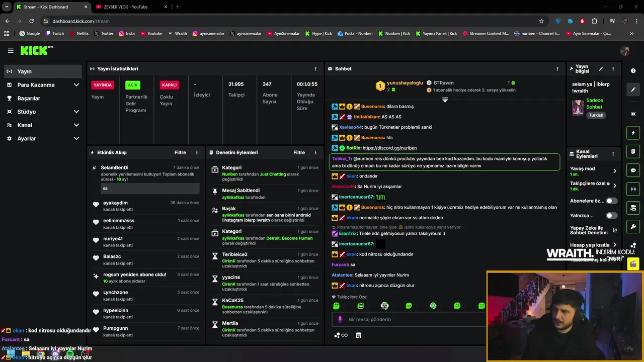Screen dimensions: 644x362
Task: Click the pencil edit icon in right sidebar
Action: [x=633, y=89]
